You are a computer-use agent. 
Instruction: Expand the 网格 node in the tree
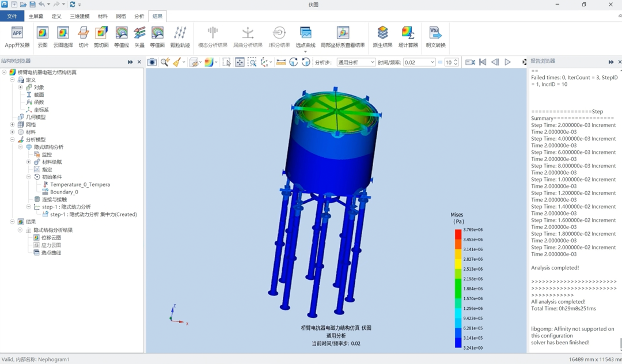click(x=12, y=125)
